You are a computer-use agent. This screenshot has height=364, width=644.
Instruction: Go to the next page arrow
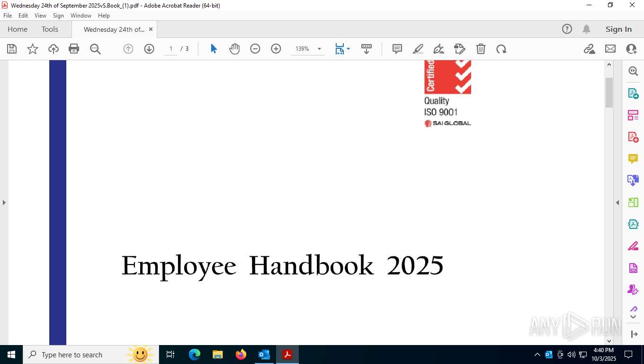point(149,49)
